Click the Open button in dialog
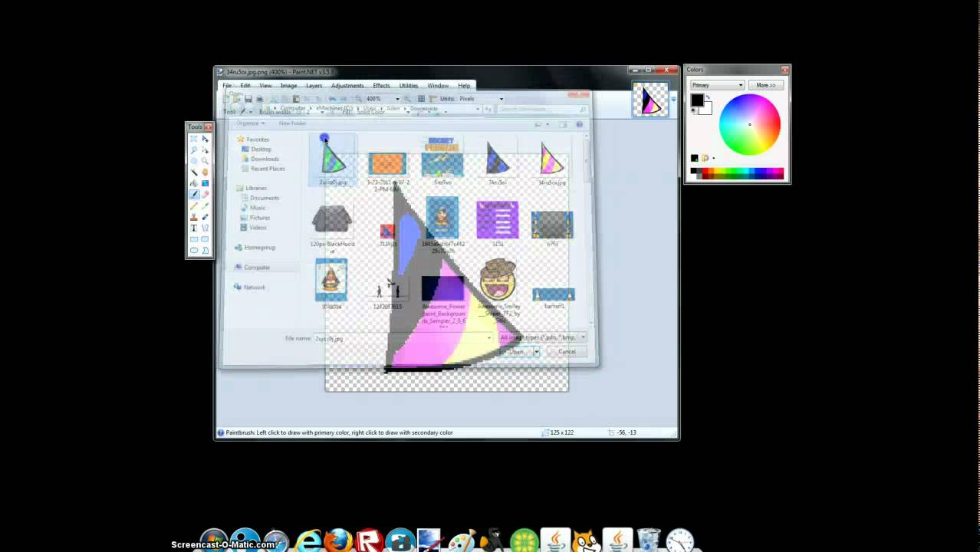This screenshot has height=552, width=980. pyautogui.click(x=515, y=351)
